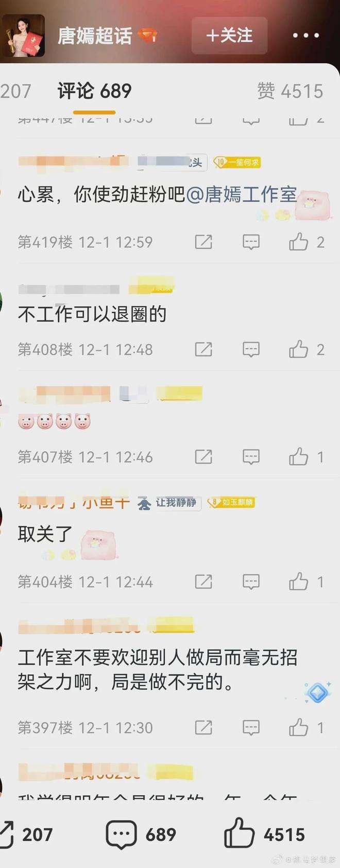The image size is (340, 868).
Task: Switch to the 评论 689 tab
Action: click(x=94, y=91)
